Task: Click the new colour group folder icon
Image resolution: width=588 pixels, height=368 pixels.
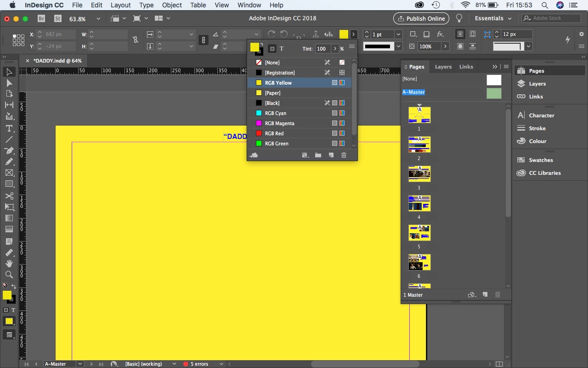Action: [318, 155]
